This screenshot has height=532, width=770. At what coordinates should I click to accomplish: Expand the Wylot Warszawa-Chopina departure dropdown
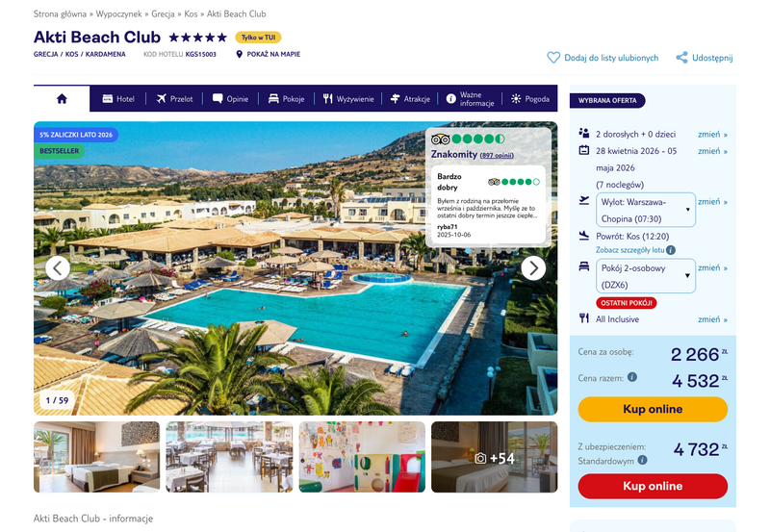click(x=645, y=210)
